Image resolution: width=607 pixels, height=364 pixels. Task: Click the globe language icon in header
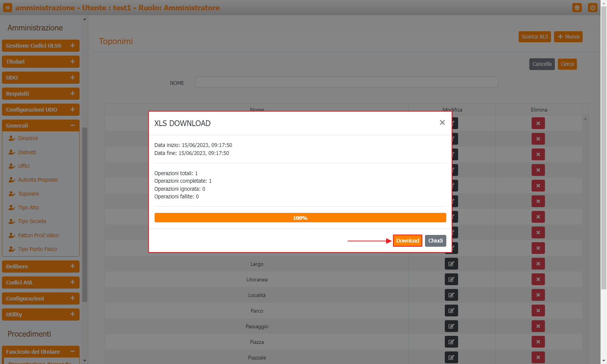[577, 8]
